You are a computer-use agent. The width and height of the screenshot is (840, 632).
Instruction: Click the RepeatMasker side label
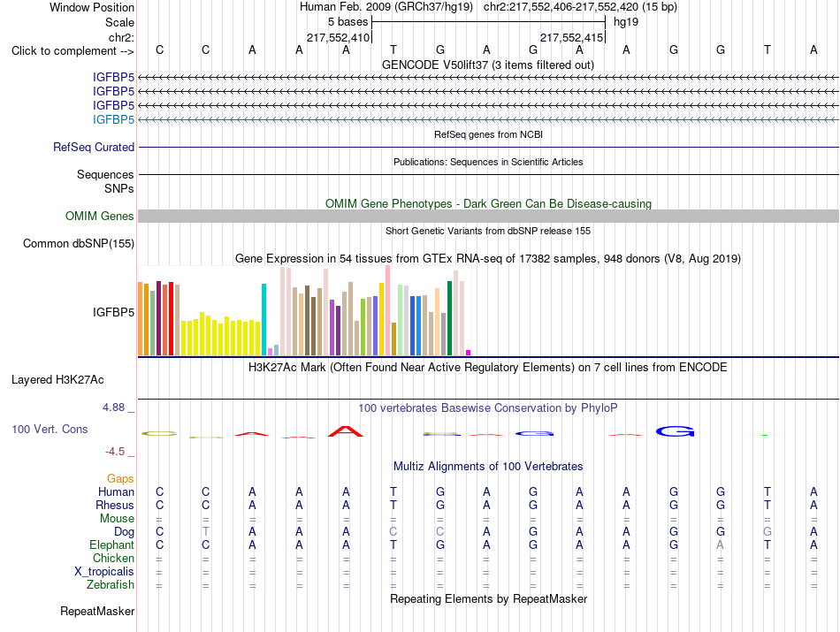(97, 612)
